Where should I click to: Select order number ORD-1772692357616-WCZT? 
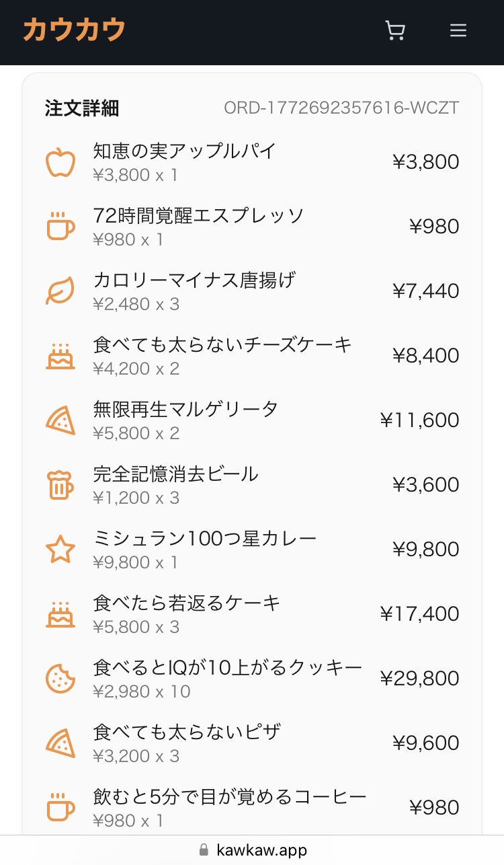pyautogui.click(x=341, y=108)
